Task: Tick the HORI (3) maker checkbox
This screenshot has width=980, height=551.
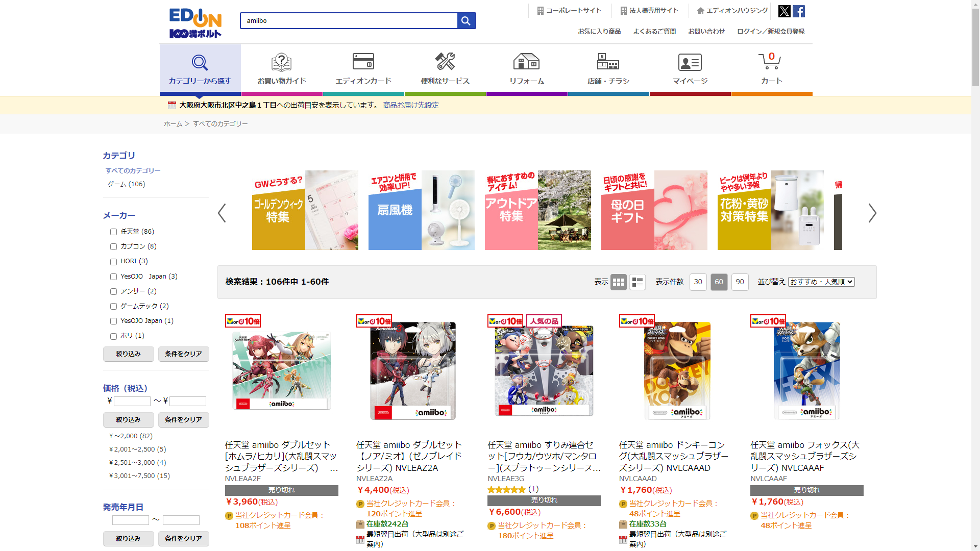Action: pyautogui.click(x=113, y=262)
